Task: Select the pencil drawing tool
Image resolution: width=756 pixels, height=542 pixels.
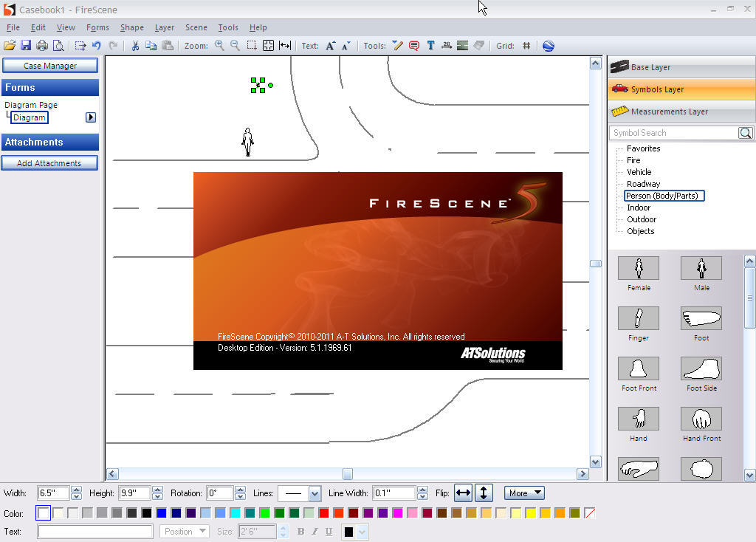Action: [397, 46]
